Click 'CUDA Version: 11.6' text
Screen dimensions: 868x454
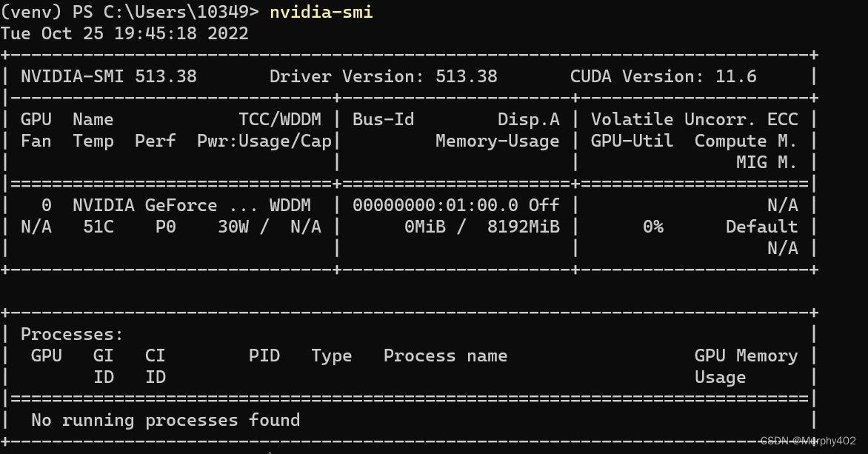[663, 76]
